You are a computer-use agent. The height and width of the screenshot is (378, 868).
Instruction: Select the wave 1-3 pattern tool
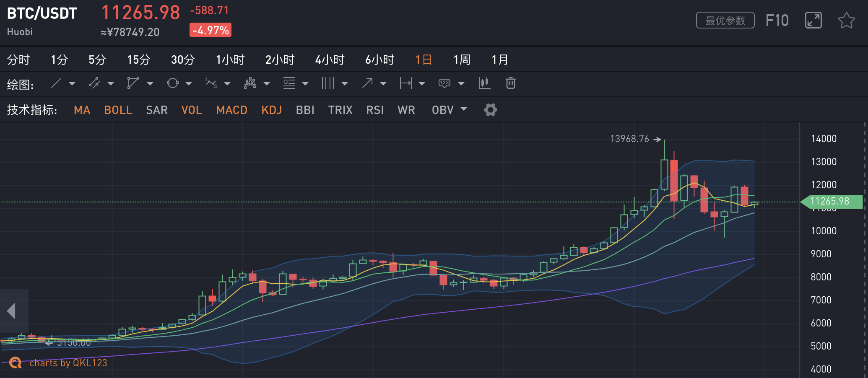211,83
